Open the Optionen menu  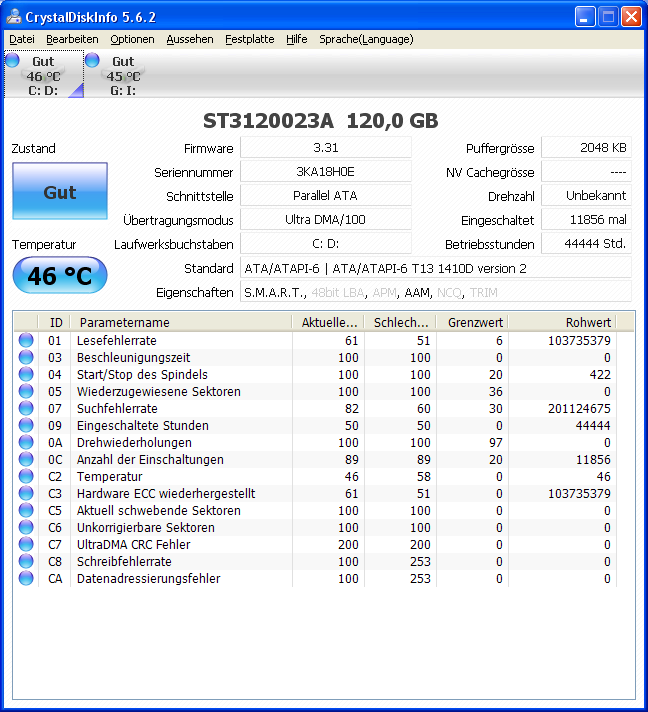(132, 40)
